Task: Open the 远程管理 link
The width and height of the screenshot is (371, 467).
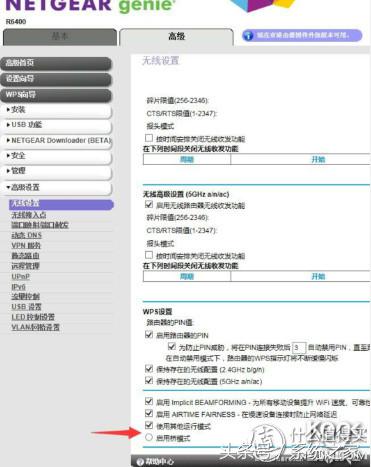Action: coord(25,266)
